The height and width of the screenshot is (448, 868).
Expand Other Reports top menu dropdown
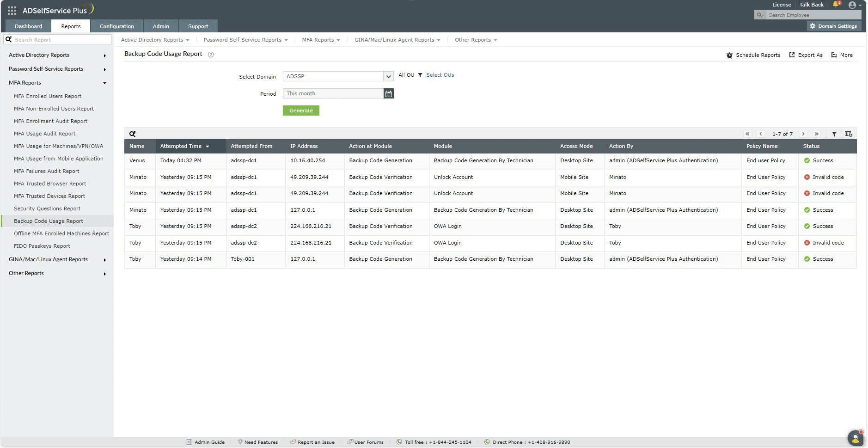tap(476, 40)
